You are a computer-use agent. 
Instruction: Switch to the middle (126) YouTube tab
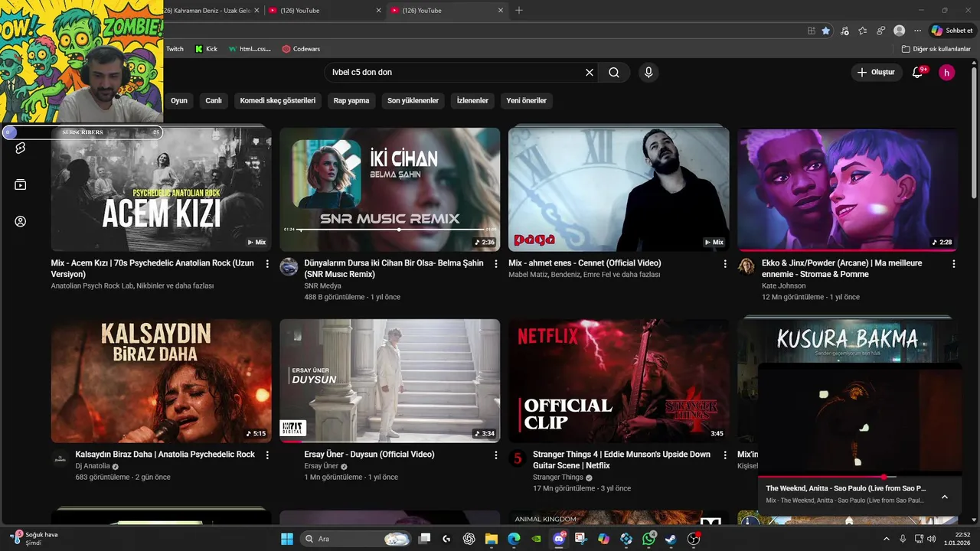(x=325, y=11)
